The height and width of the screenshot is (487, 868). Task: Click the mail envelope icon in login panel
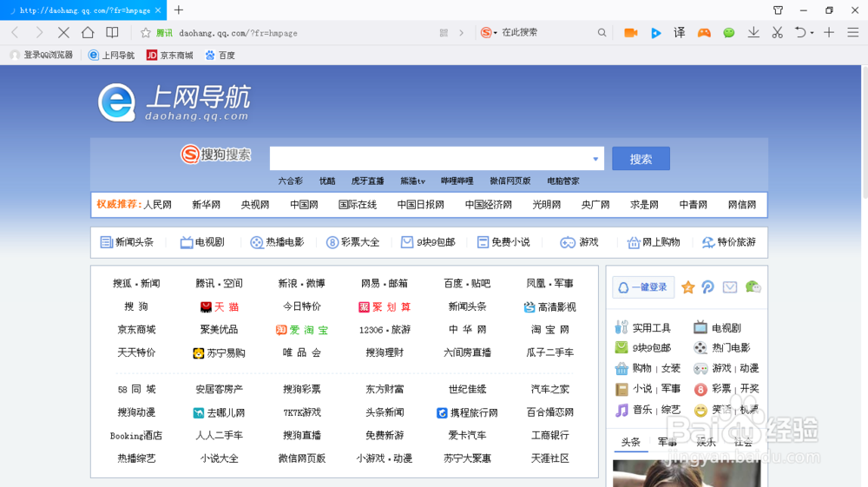pos(730,287)
